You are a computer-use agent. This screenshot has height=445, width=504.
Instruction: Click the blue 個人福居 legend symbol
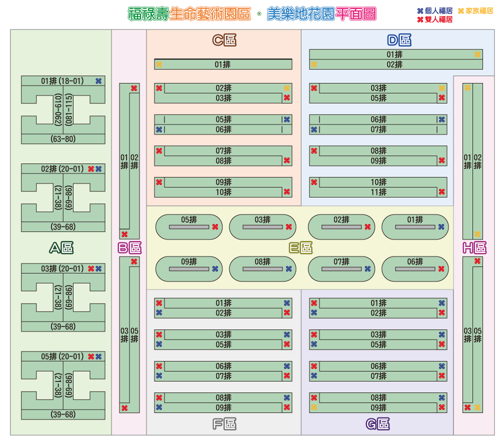[420, 10]
